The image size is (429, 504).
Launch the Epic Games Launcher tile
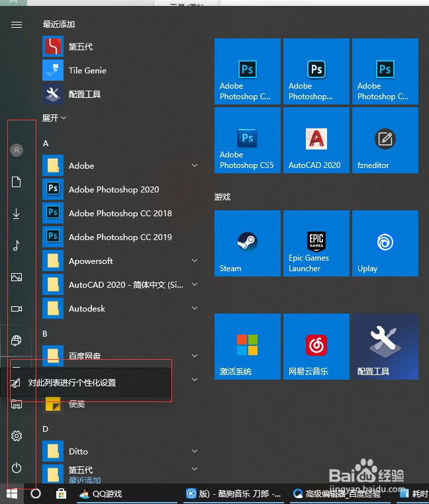(316, 243)
